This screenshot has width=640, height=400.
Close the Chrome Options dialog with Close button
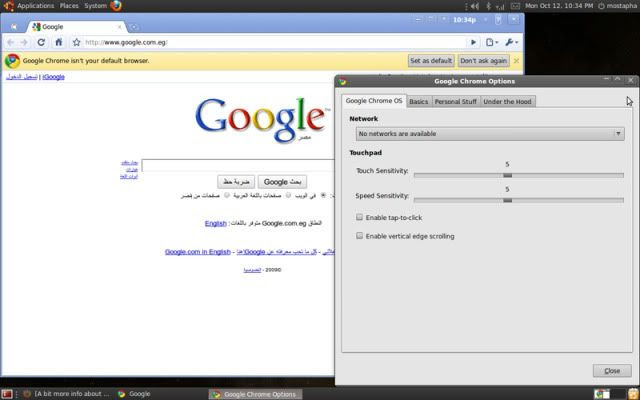pos(612,371)
